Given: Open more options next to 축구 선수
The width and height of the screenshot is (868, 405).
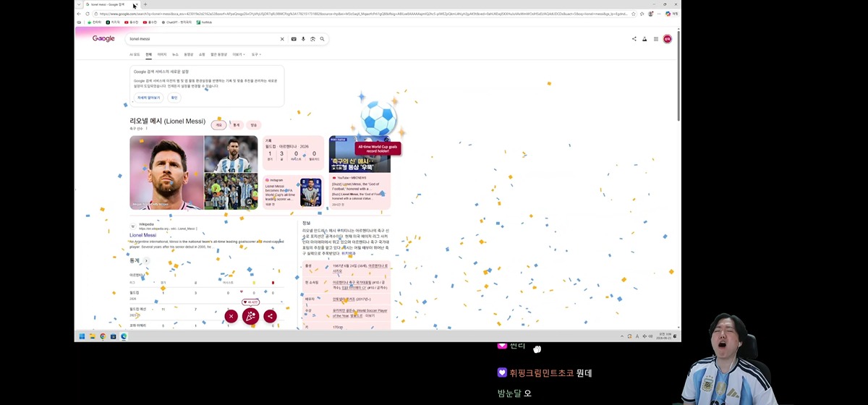Looking at the screenshot, I should coord(147,129).
